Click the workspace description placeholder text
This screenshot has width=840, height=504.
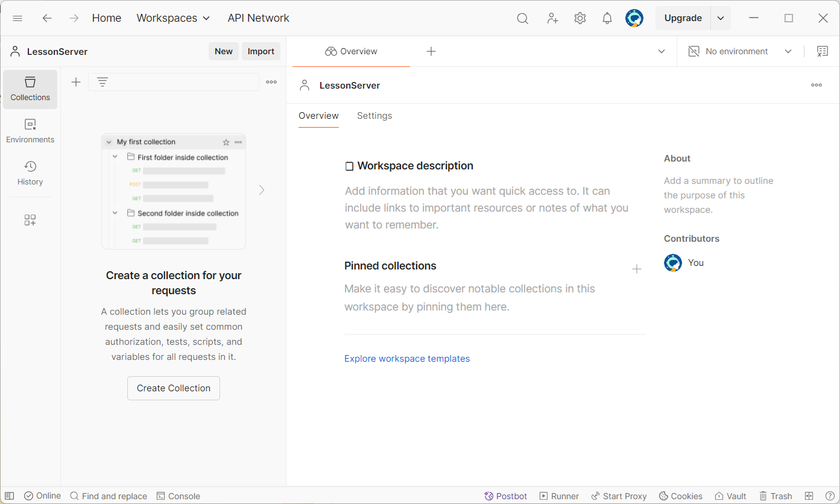487,208
